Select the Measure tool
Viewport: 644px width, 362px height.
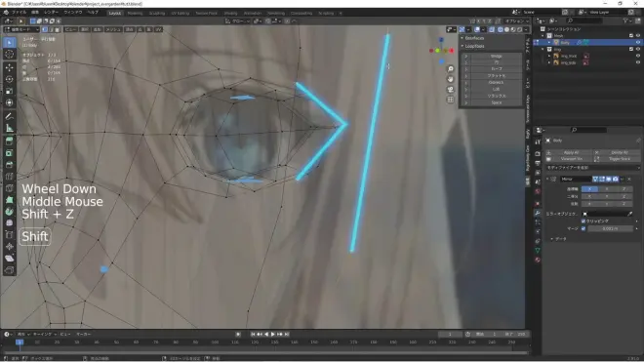10,128
